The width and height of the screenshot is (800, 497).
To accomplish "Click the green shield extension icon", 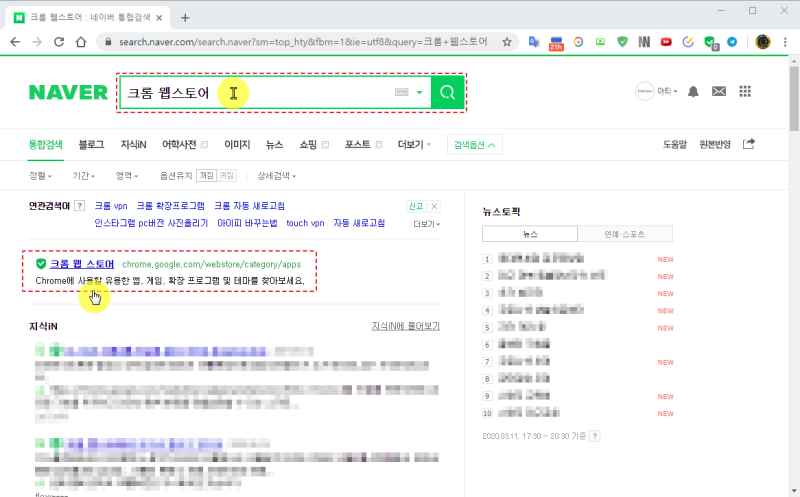I will coord(622,42).
